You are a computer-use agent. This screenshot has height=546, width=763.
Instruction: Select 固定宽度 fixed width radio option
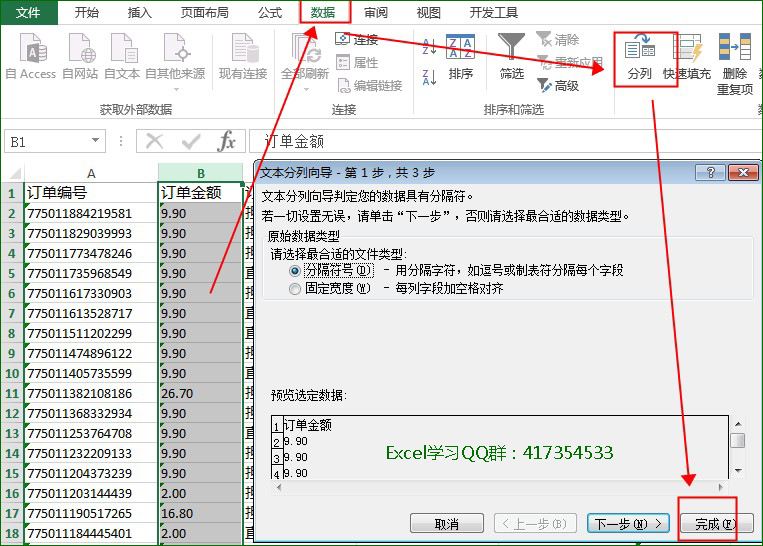[294, 289]
